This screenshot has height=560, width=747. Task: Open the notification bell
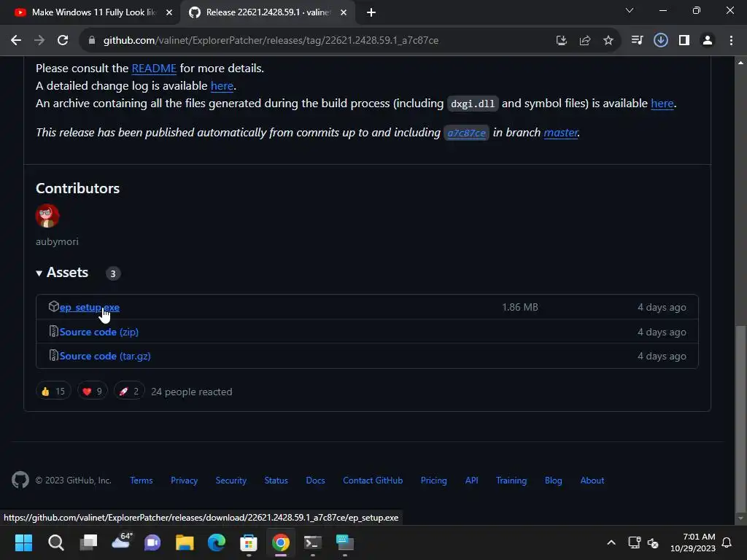coord(727,542)
